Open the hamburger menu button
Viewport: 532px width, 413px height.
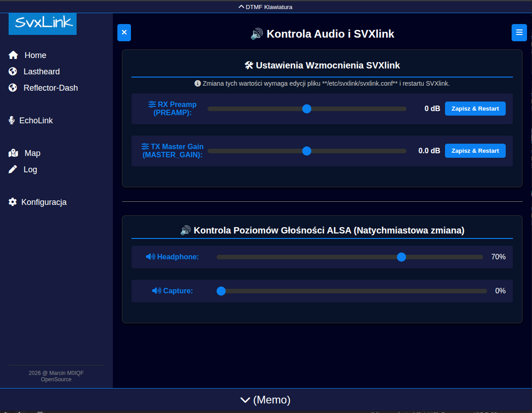(x=519, y=33)
